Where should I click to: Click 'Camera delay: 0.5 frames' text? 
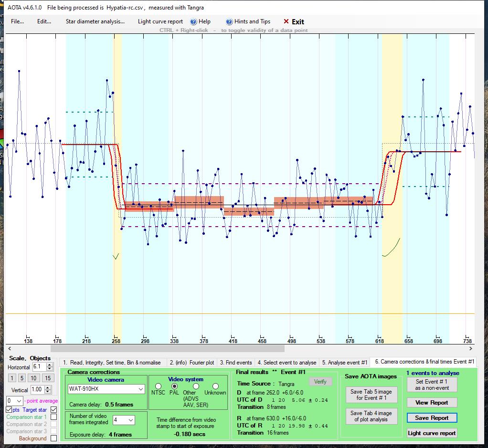[101, 405]
